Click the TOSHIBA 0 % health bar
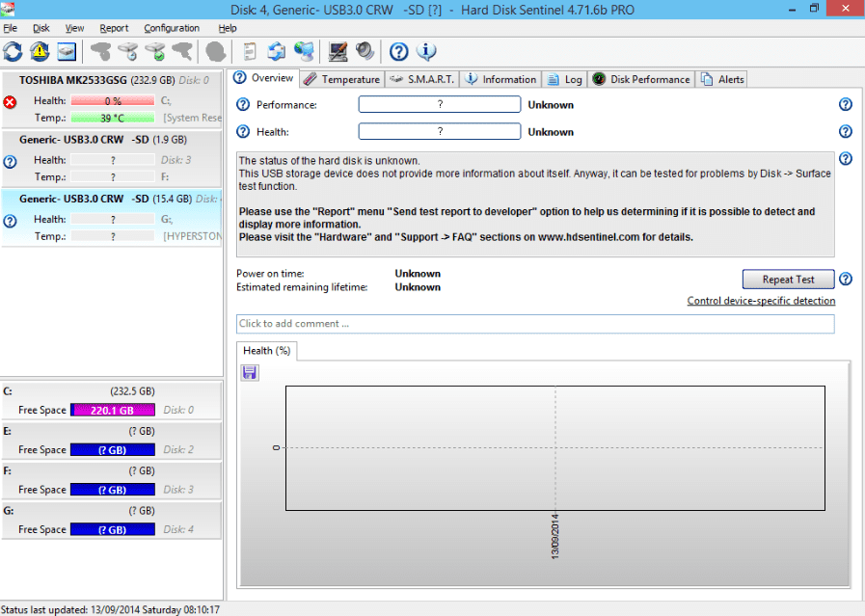This screenshot has height=616, width=865. click(113, 101)
